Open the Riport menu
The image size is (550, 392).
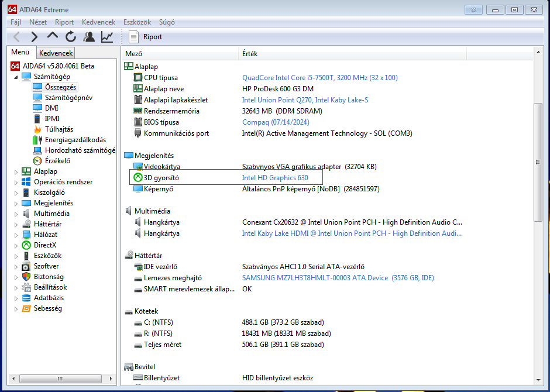(64, 22)
